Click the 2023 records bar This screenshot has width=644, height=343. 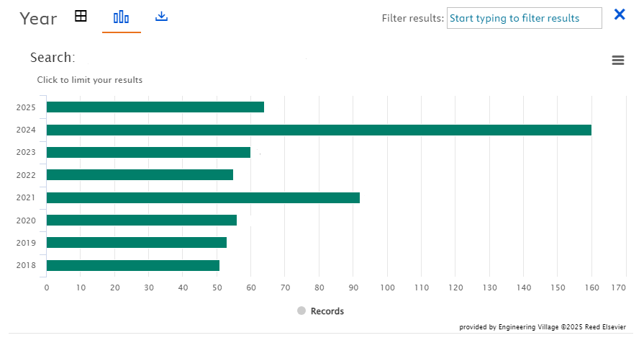click(148, 152)
